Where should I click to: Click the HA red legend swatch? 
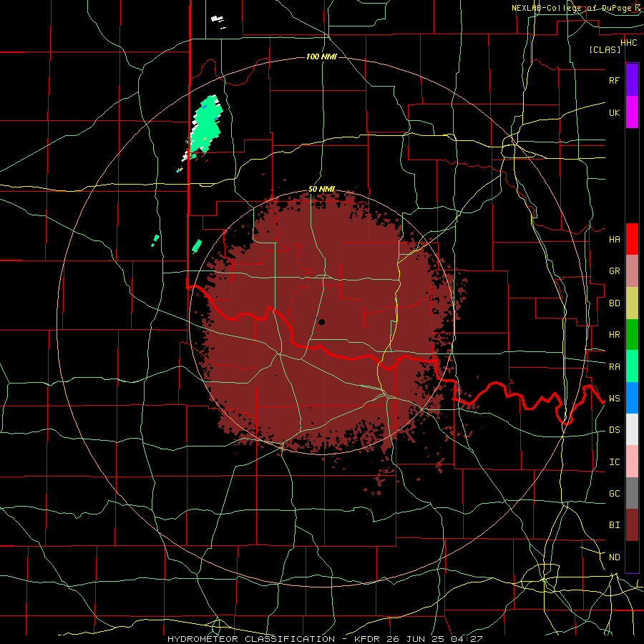point(632,239)
